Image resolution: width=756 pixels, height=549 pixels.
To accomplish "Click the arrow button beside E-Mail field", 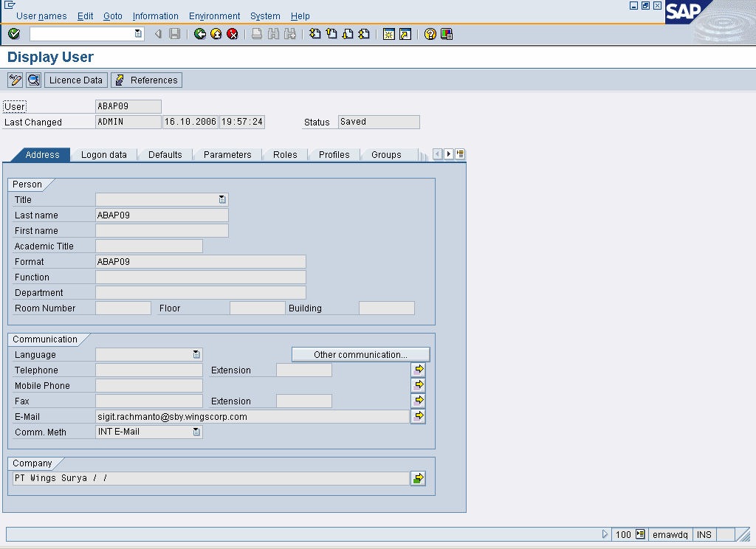I will tap(419, 416).
